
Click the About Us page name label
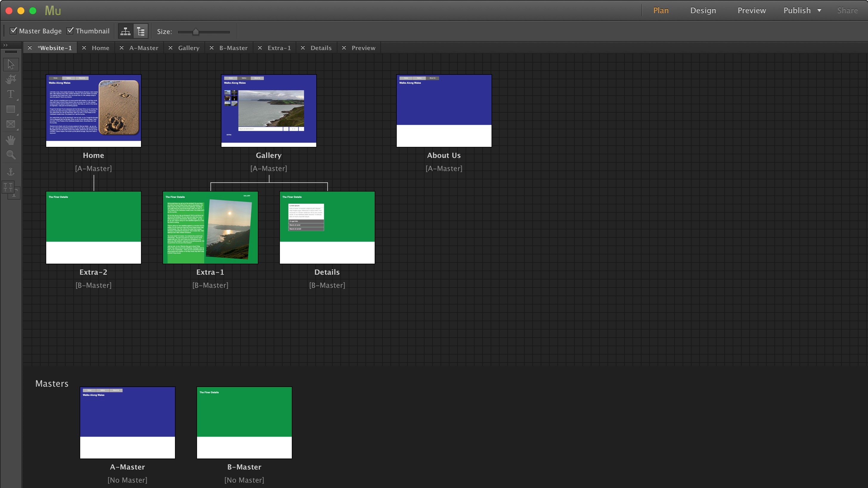tap(444, 155)
